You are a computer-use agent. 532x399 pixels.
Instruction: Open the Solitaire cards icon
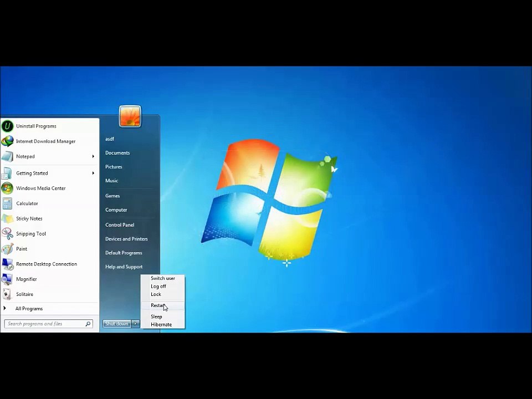tap(7, 294)
